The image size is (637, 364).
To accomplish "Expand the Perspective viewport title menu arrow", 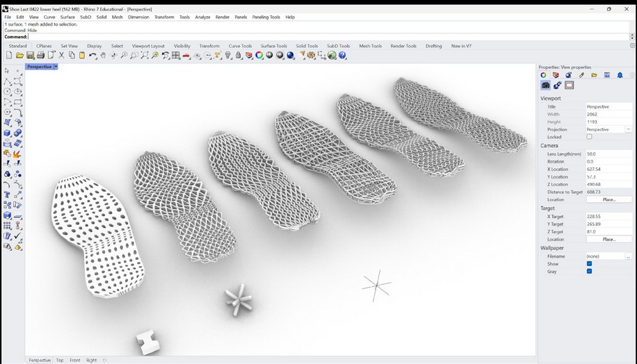I will pos(56,67).
